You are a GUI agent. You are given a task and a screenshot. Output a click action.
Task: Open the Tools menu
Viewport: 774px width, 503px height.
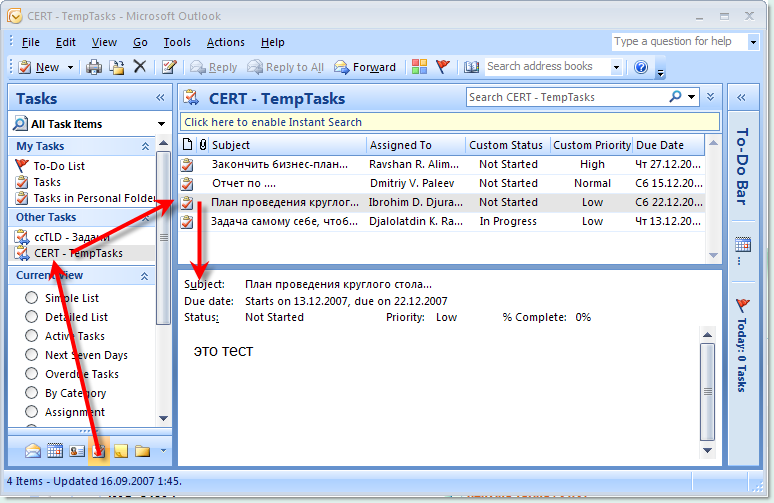click(x=177, y=42)
